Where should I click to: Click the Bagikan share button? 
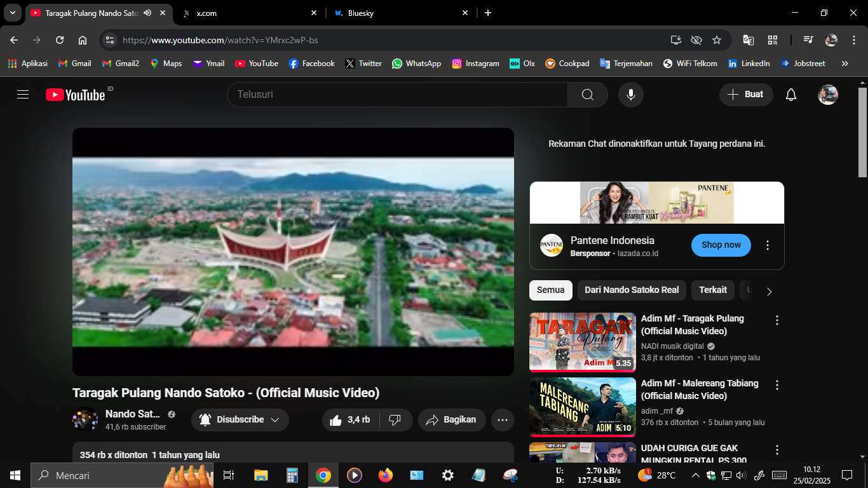452,420
